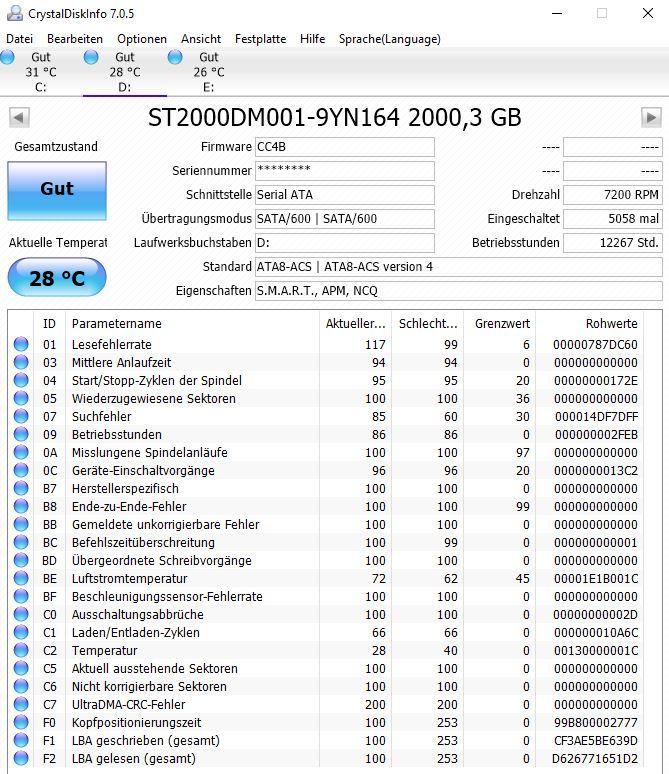Click the Standard ATA8-ACS field

click(x=459, y=267)
